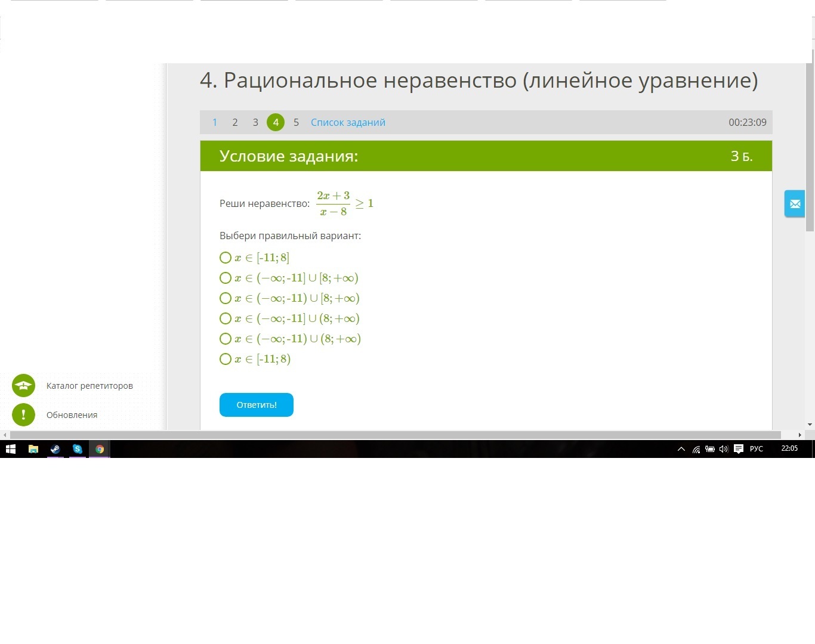Select answer x ∈ [-11; 8)
The height and width of the screenshot is (644, 815).
(226, 359)
